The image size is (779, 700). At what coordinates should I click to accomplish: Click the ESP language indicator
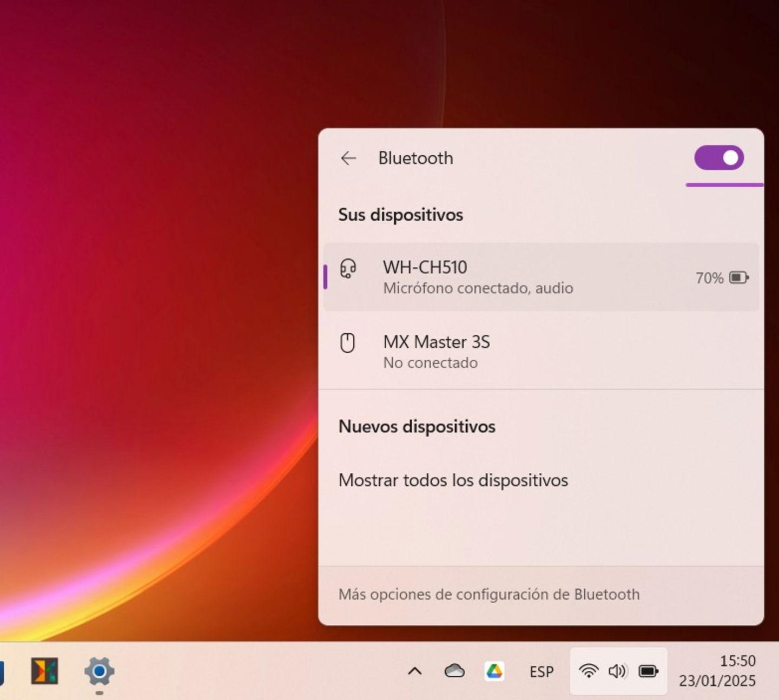(542, 672)
